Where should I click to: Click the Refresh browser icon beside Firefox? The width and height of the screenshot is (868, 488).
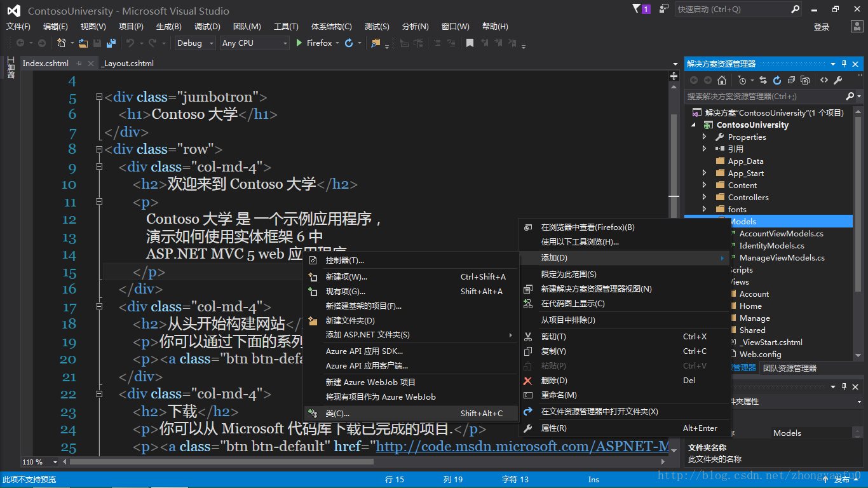pyautogui.click(x=348, y=43)
